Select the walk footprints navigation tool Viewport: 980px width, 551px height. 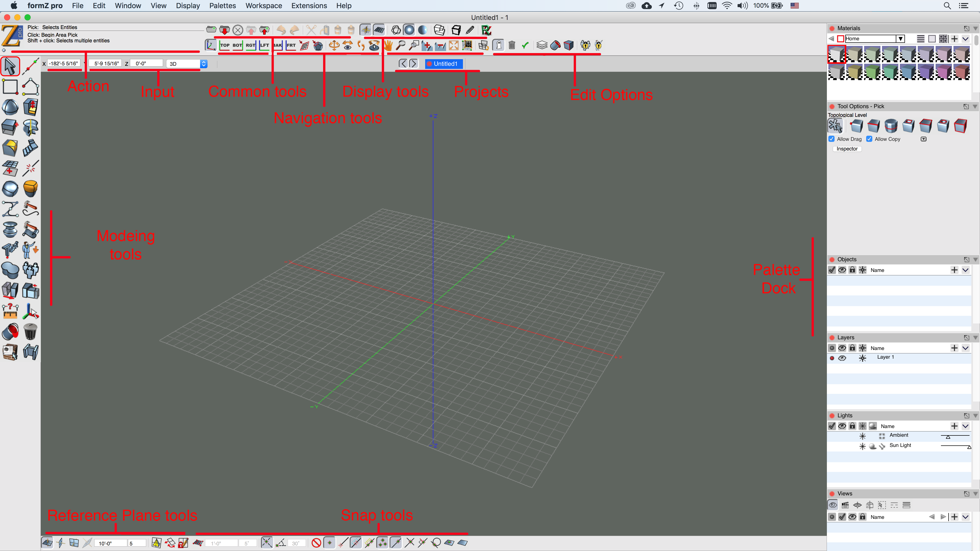coord(361,45)
